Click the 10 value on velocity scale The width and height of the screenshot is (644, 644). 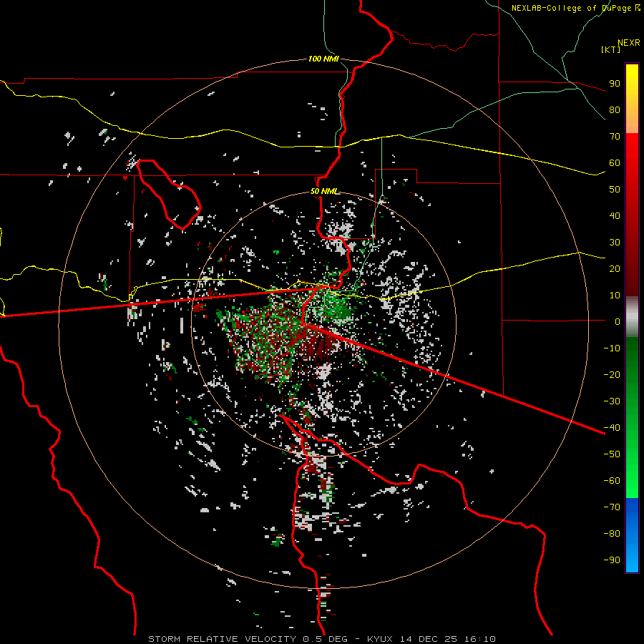(615, 296)
